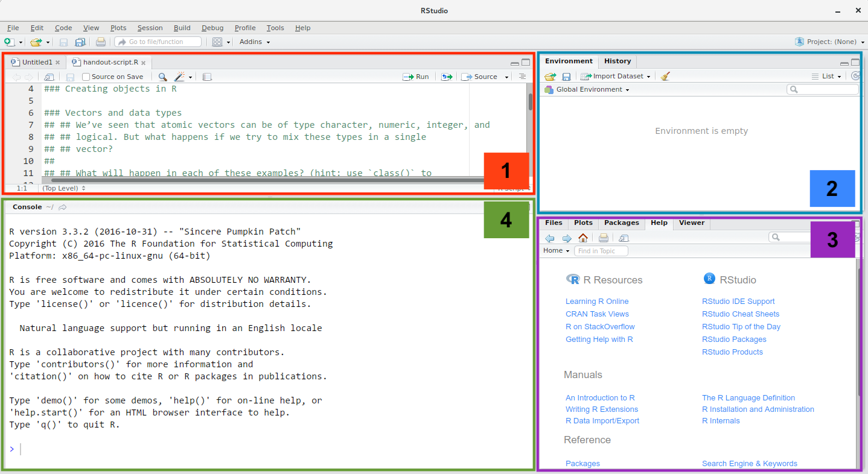Close the handout-script.R tab
The image size is (868, 474).
tap(144, 62)
